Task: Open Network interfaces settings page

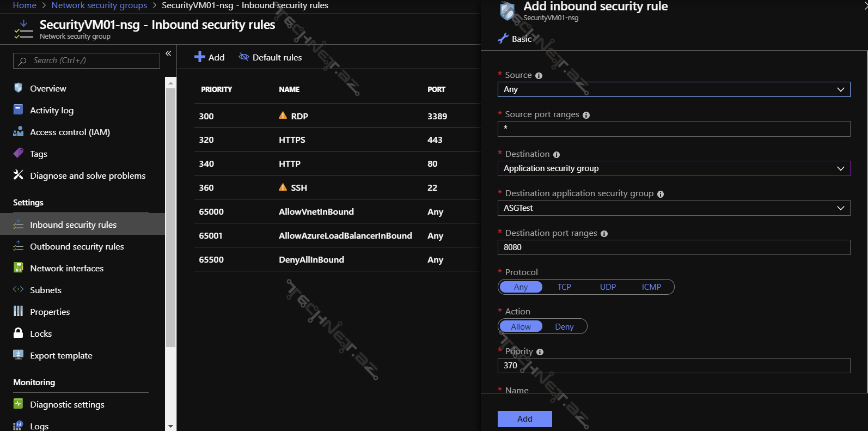Action: (66, 268)
